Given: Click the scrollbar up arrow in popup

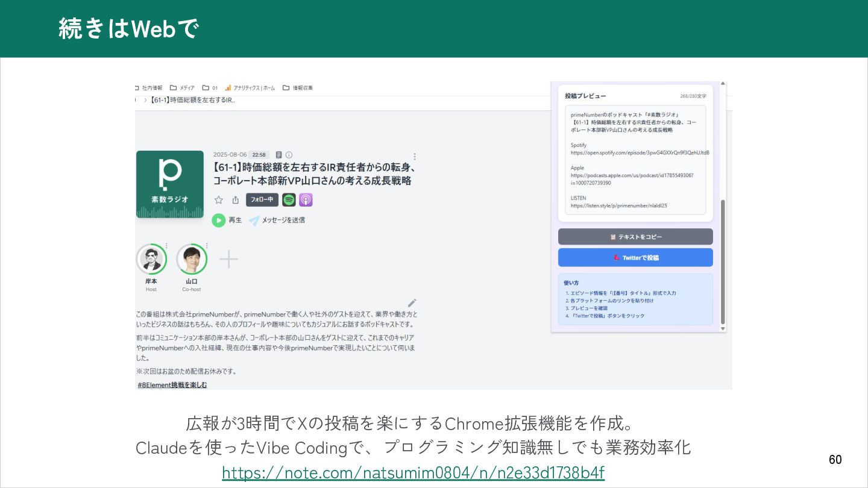Looking at the screenshot, I should tap(723, 84).
